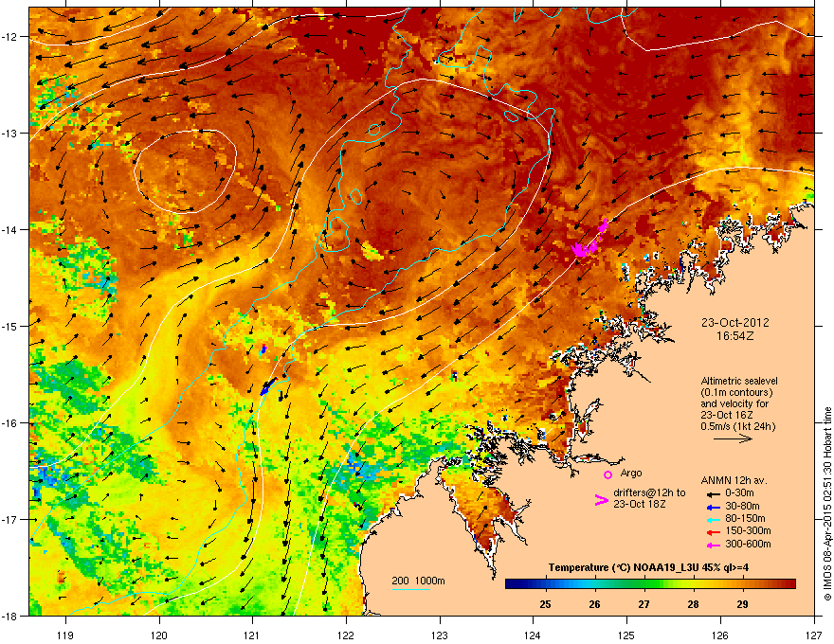Click the magenta 300-600m legend arrow
The image size is (834, 644).
[x=714, y=545]
